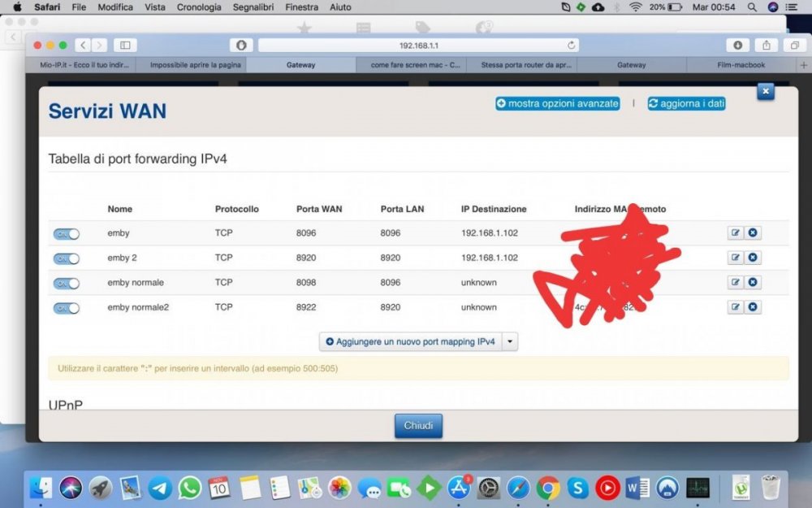Screen dimensions: 812x508
Task: Edit the emby 2 rule
Action: click(x=736, y=258)
